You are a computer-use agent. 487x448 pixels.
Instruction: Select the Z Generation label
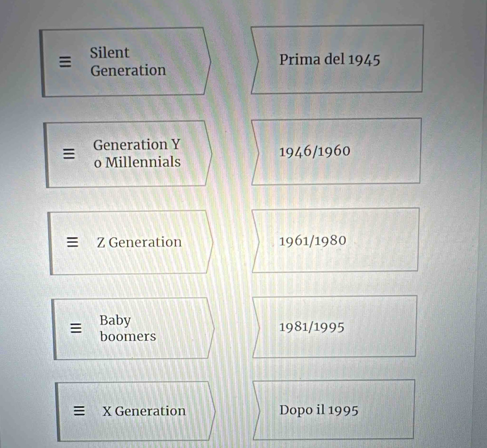click(139, 242)
